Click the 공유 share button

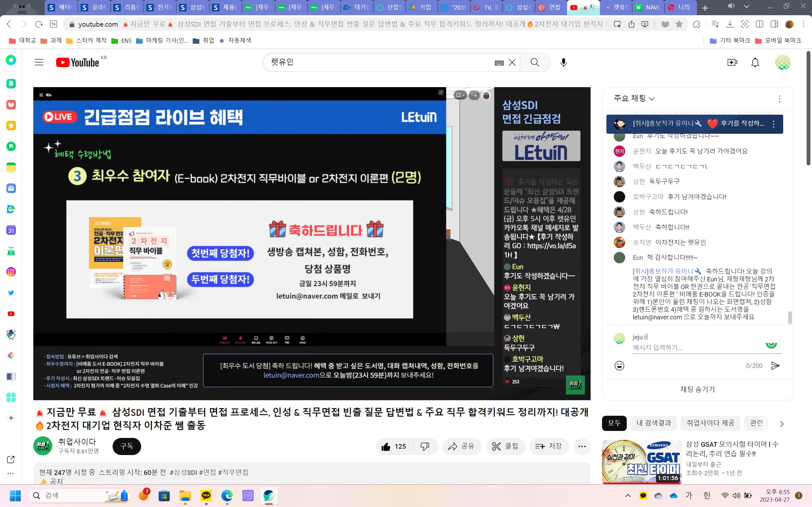[x=462, y=446]
